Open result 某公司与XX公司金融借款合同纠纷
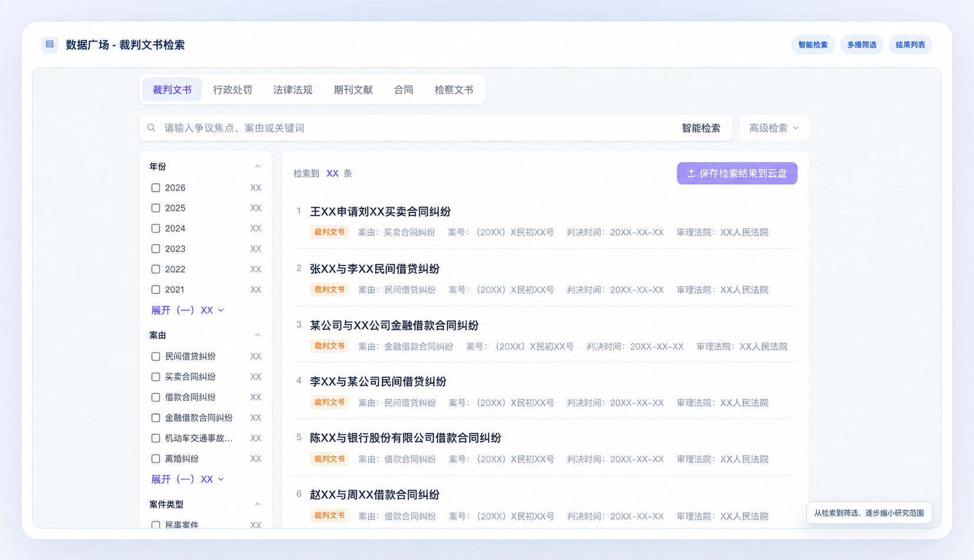This screenshot has width=974, height=560. [x=394, y=325]
